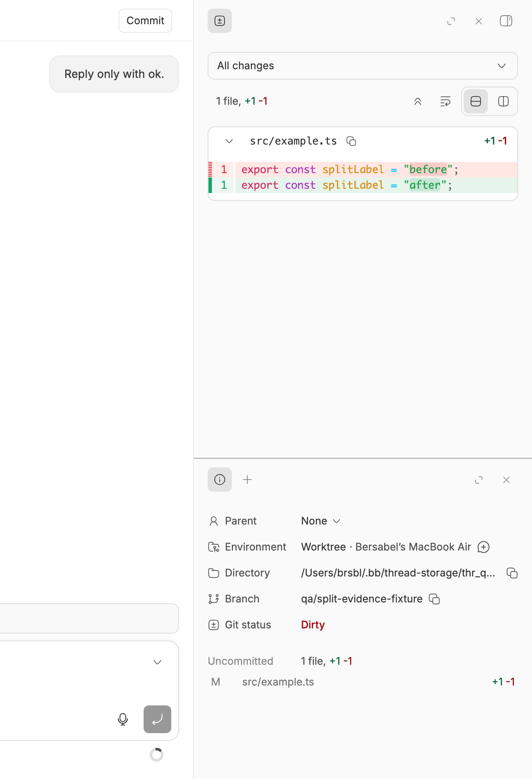The image size is (532, 779).
Task: Copy the branch name qa/split-evidence-fixture
Action: 434,599
